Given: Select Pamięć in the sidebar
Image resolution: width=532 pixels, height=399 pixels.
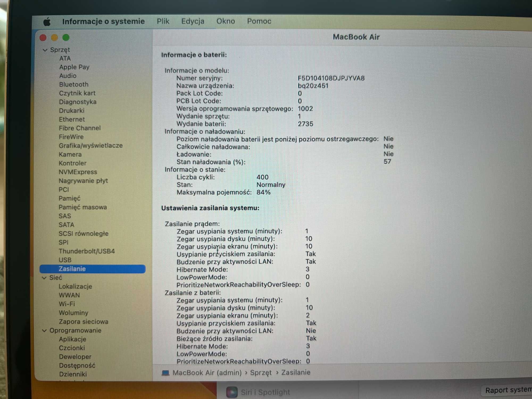Looking at the screenshot, I should 69,198.
